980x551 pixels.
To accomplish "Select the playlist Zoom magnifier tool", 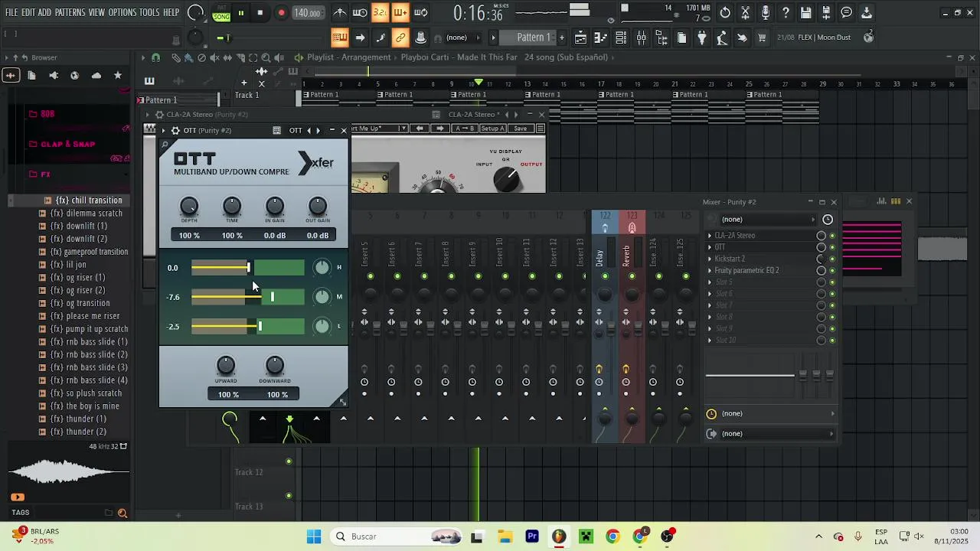I will (266, 57).
